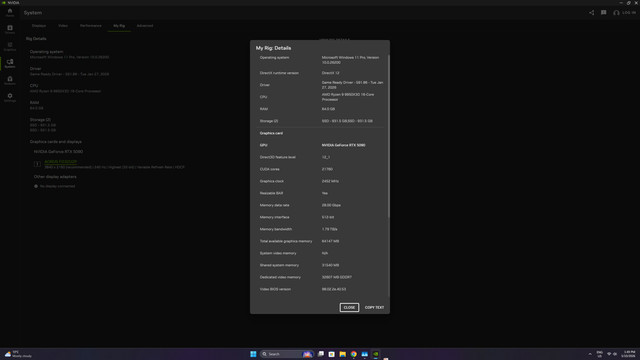Switch to the Advanced tab

[x=145, y=26]
